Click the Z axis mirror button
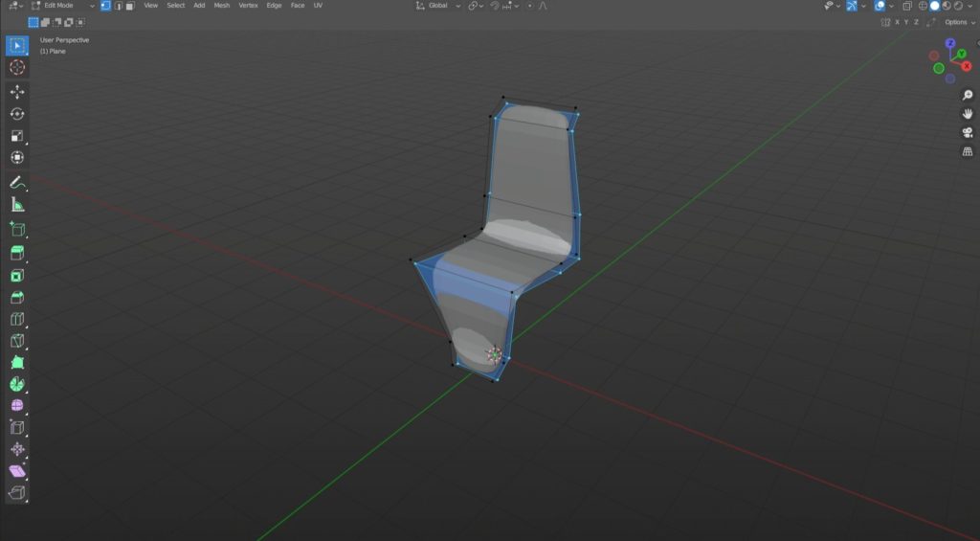Screen dimensions: 980x541 pyautogui.click(x=916, y=22)
